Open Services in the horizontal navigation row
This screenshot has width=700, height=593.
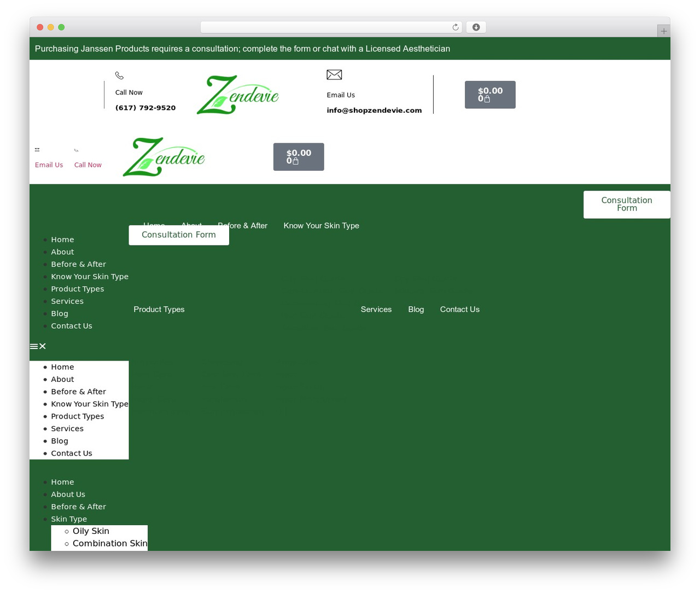376,310
